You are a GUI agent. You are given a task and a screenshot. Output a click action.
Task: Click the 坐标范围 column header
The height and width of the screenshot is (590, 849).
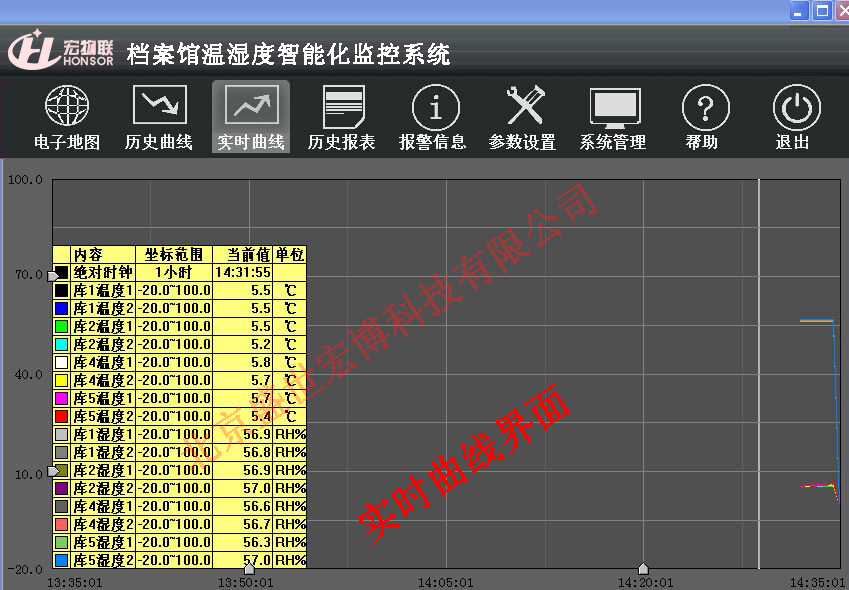(x=174, y=254)
